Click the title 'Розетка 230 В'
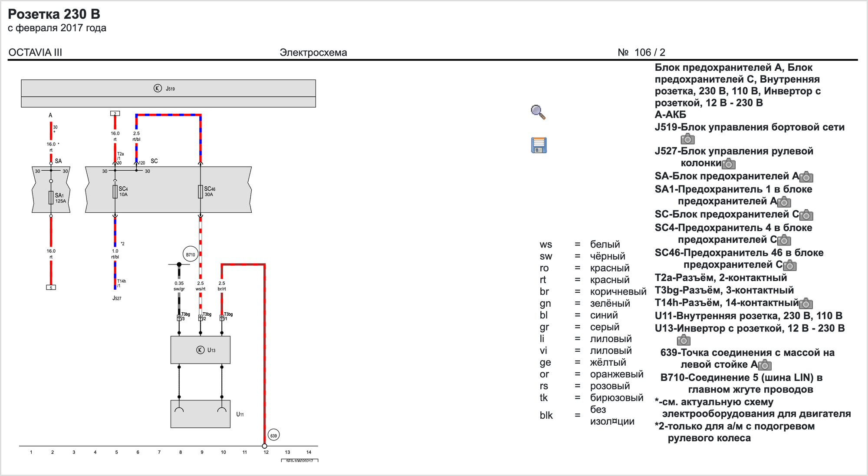Screen dimensions: 868x476 pos(54,14)
